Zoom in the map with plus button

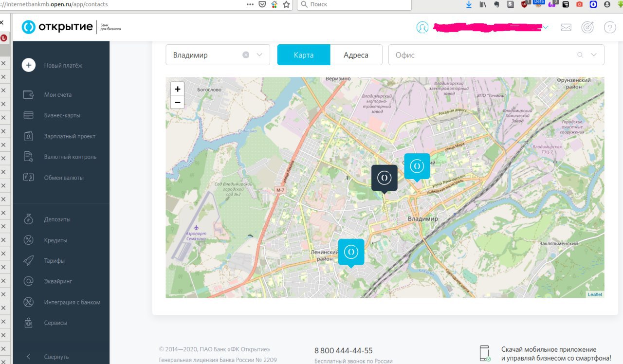click(x=178, y=89)
